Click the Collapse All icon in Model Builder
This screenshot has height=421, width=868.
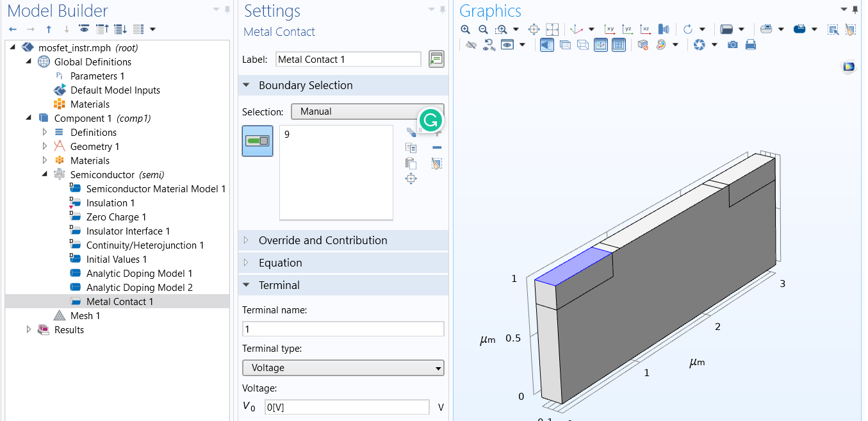point(102,29)
